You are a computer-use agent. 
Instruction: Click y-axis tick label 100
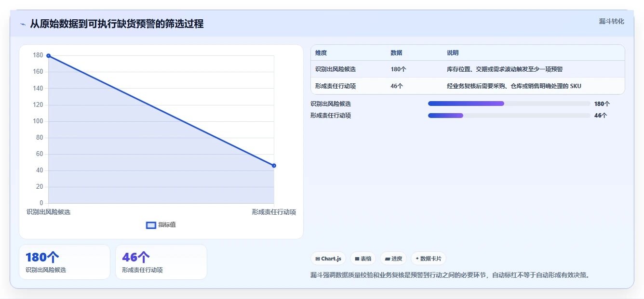(x=38, y=121)
